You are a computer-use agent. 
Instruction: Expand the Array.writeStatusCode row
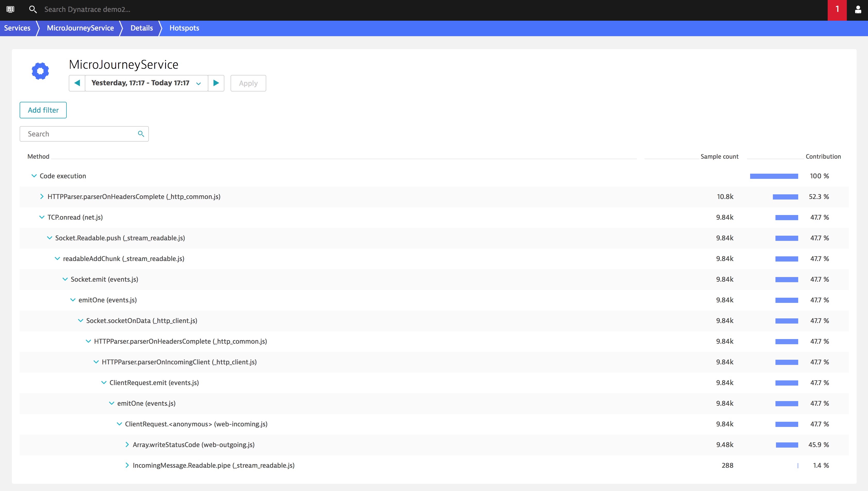[127, 444]
